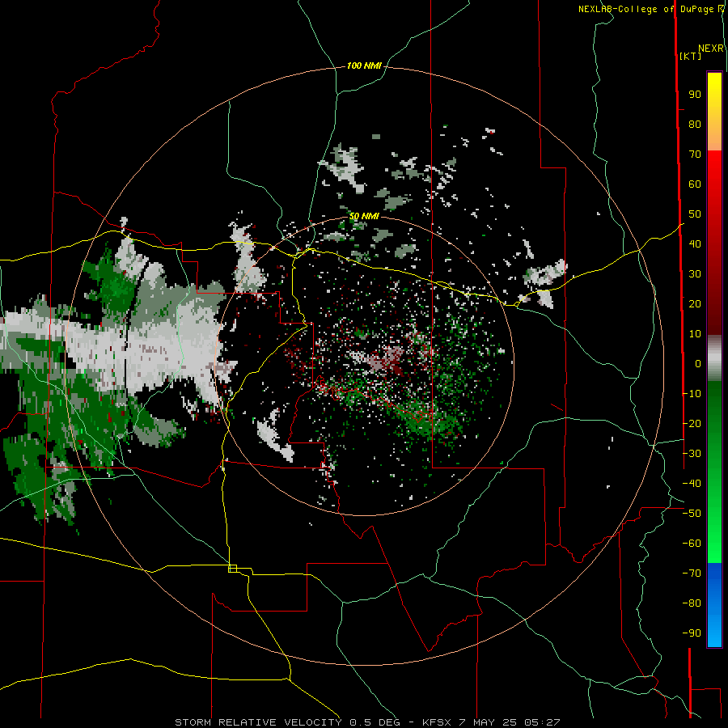Select the 40 value on velocity scale
Image resolution: width=728 pixels, height=728 pixels.
(695, 244)
